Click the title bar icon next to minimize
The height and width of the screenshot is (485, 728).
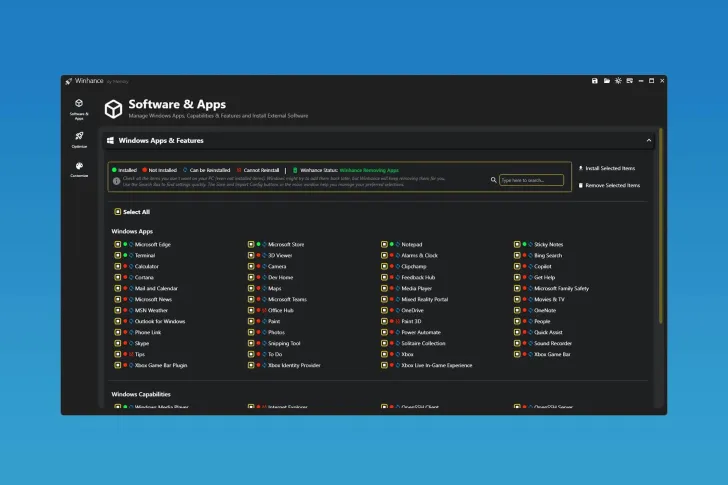click(630, 81)
